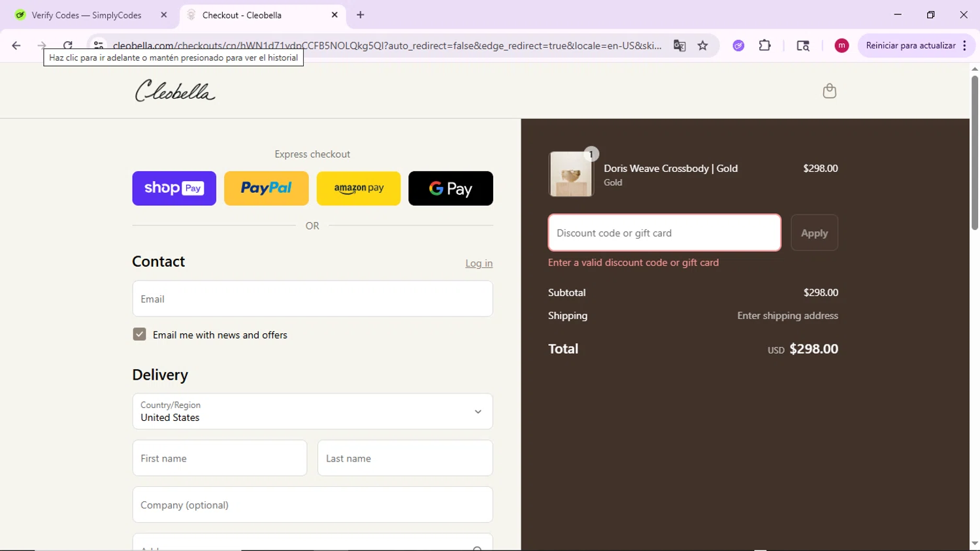Click the Enter shipping address text
Image resolution: width=980 pixels, height=551 pixels.
[787, 316]
